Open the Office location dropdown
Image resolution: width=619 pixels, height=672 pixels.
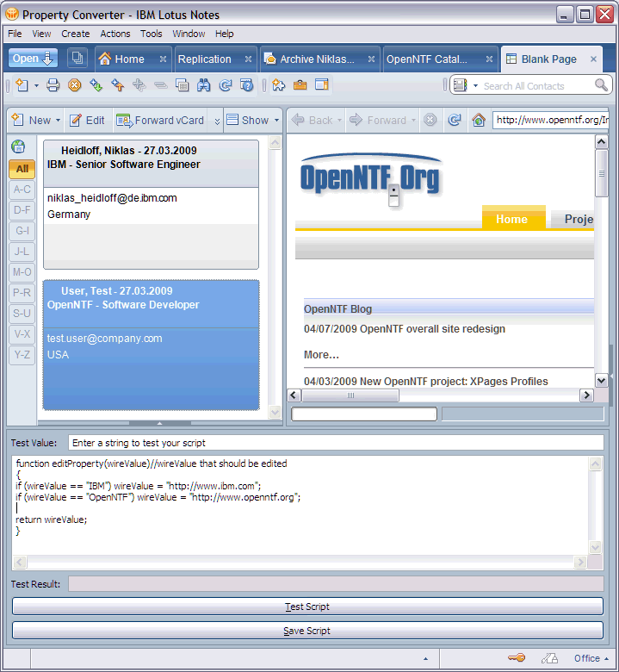click(591, 658)
